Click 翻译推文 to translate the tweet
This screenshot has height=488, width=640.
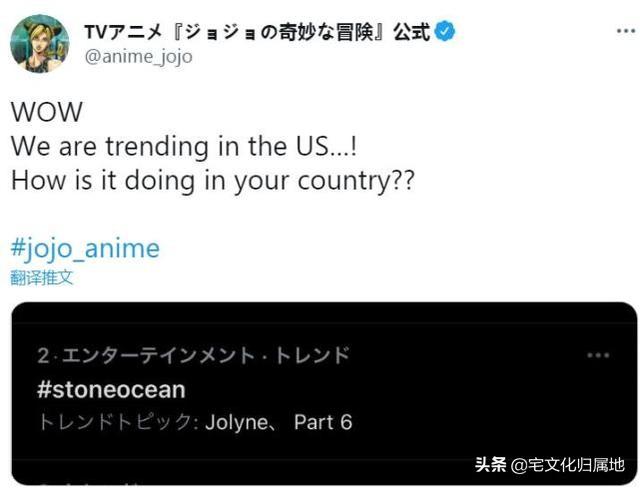coord(42,277)
